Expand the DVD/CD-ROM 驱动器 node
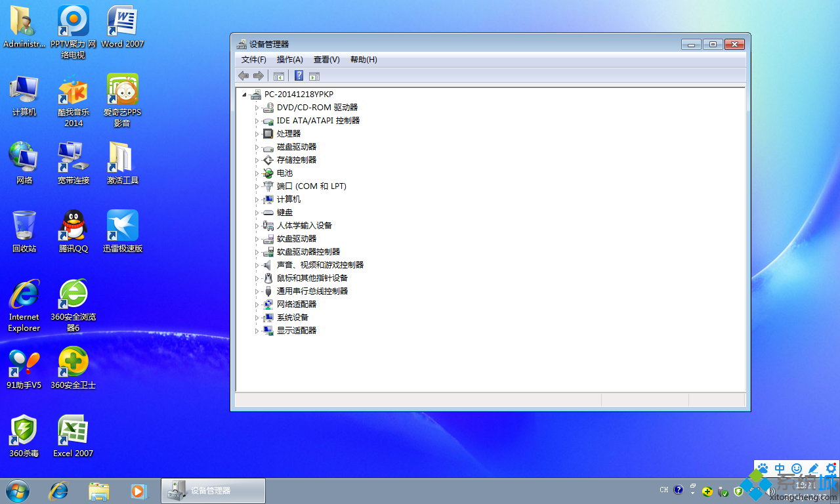The height and width of the screenshot is (504, 840). [257, 108]
